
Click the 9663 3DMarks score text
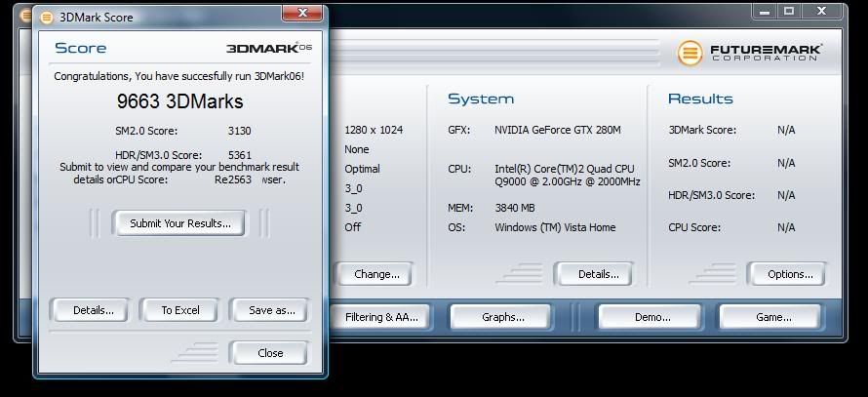(179, 101)
